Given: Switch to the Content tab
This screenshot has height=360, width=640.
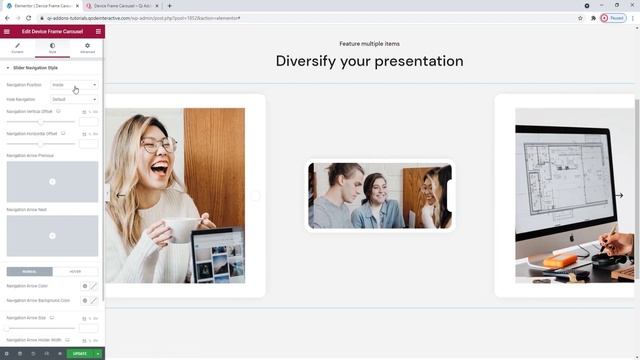Looking at the screenshot, I should pos(18,48).
